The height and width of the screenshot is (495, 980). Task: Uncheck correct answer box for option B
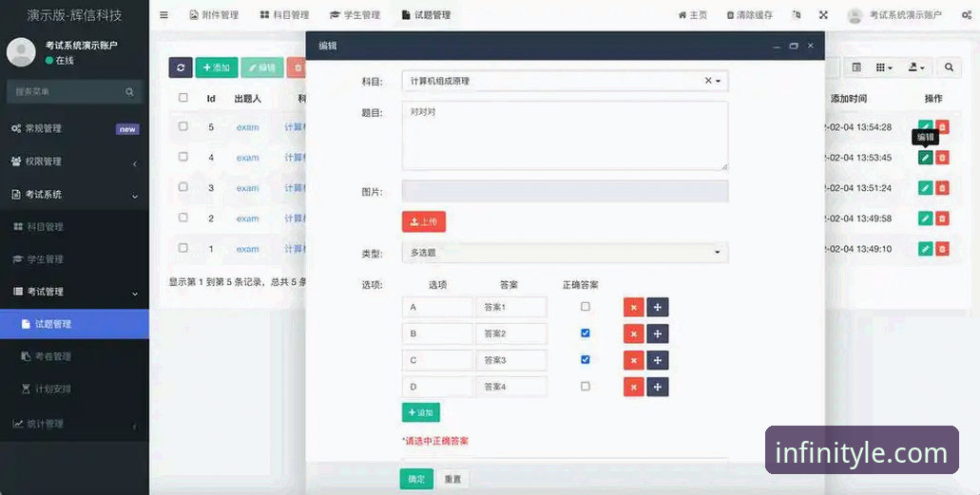[x=585, y=333]
